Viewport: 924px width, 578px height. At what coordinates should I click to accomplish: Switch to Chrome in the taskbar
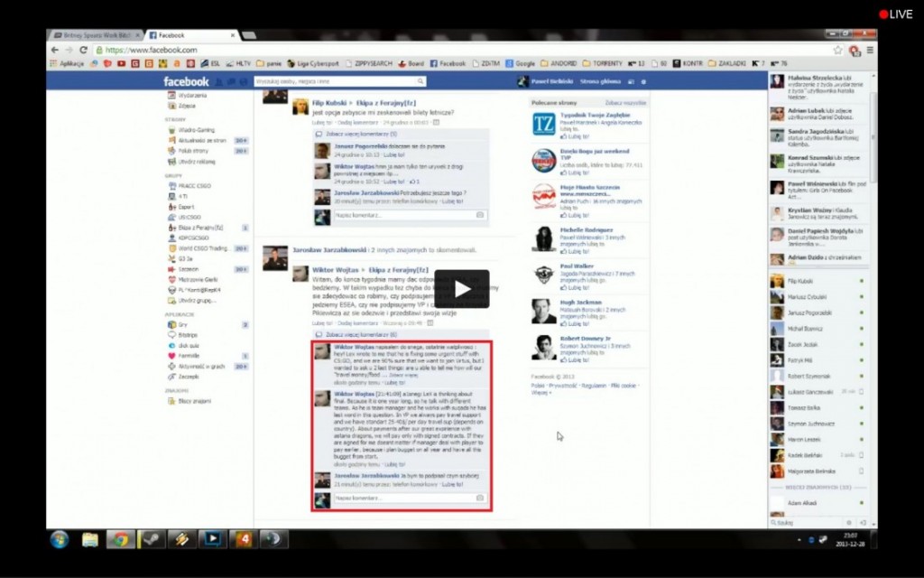[x=121, y=540]
